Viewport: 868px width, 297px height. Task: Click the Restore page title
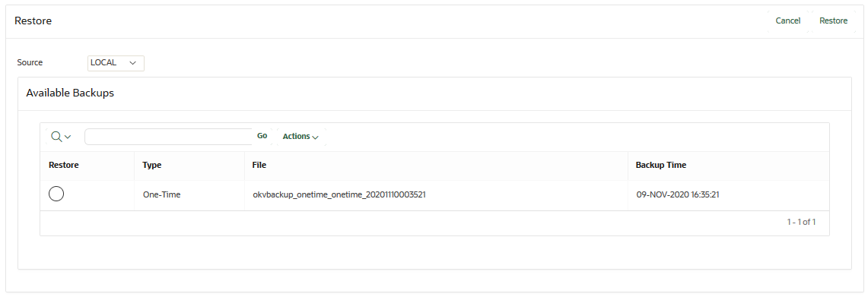click(33, 21)
